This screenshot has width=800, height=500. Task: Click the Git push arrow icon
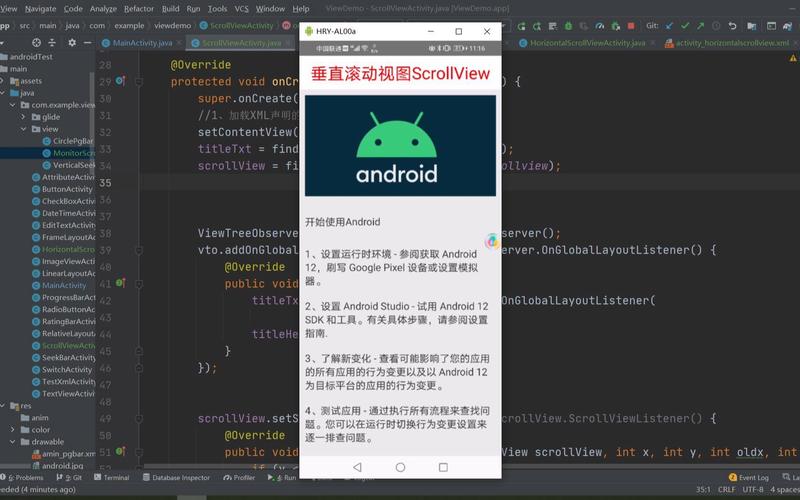click(x=701, y=26)
